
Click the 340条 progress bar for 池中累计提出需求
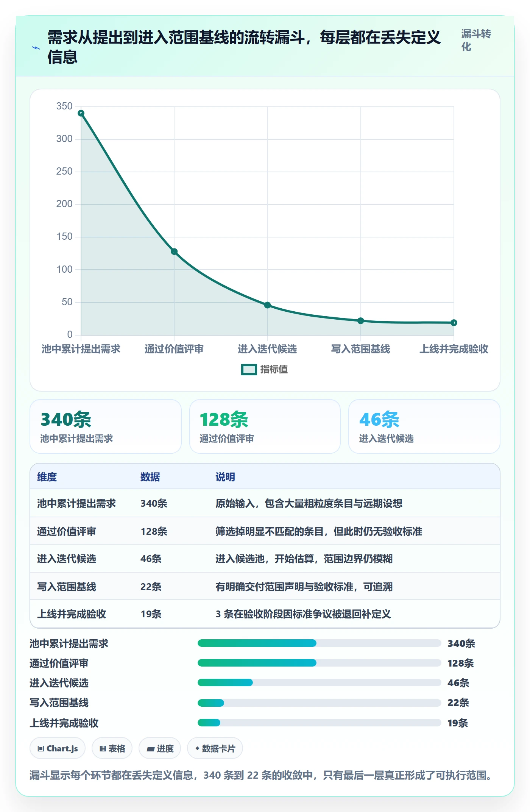coord(319,643)
